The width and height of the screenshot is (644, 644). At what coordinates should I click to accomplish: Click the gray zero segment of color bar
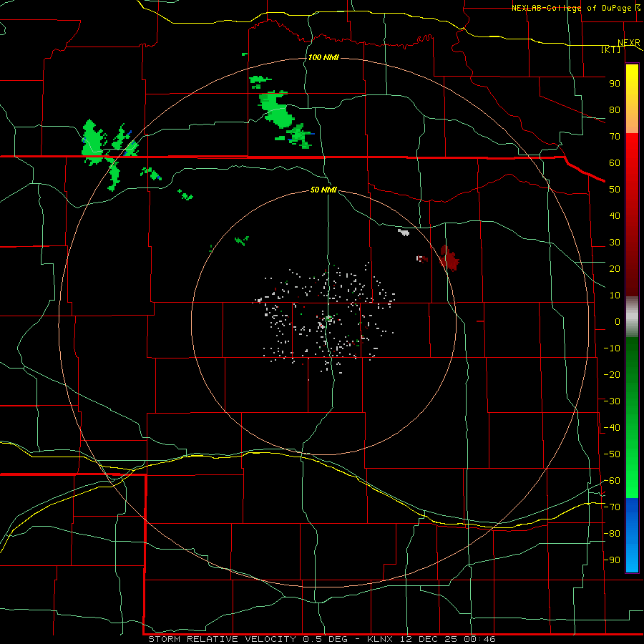[632, 317]
